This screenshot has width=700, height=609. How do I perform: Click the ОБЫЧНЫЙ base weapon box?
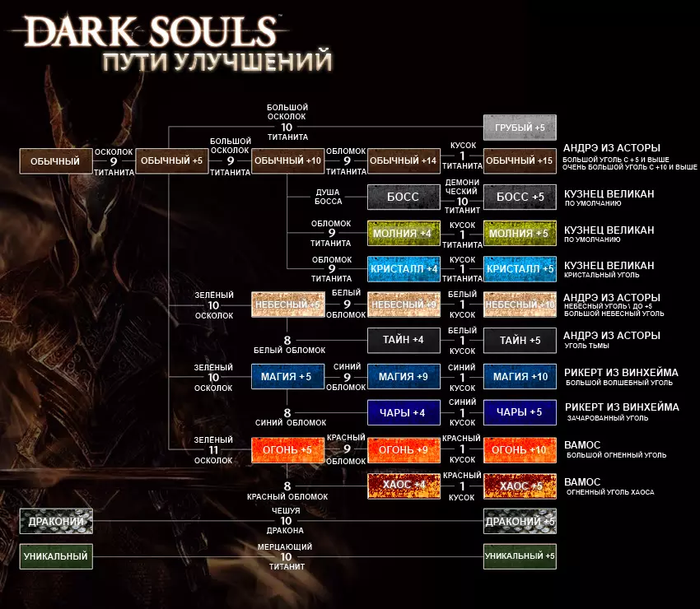pyautogui.click(x=56, y=161)
